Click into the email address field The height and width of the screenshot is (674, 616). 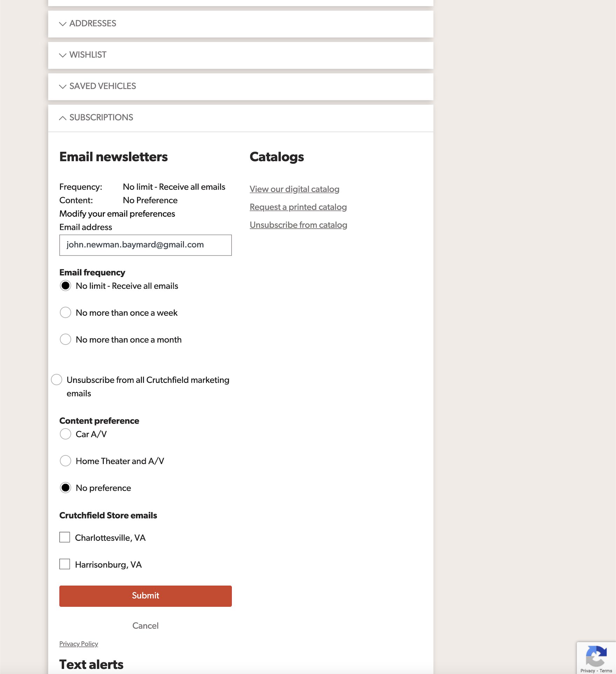coord(145,245)
